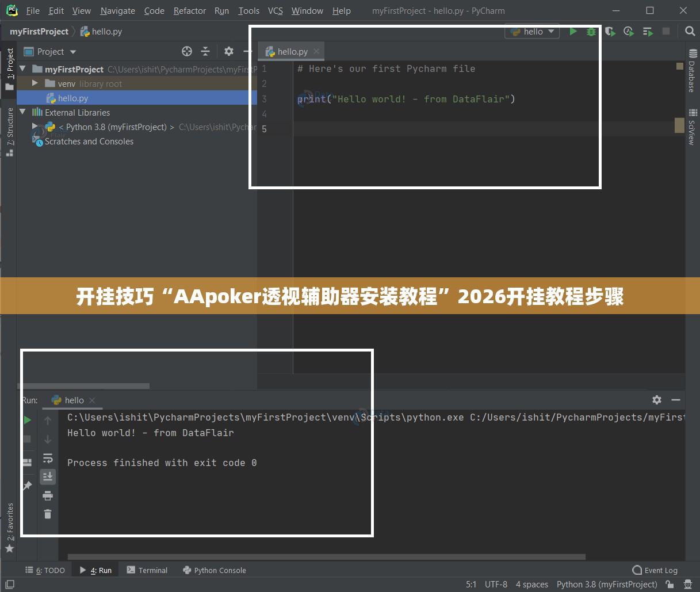
Task: Open the Concurrency Diagram run icon
Action: coord(648,32)
